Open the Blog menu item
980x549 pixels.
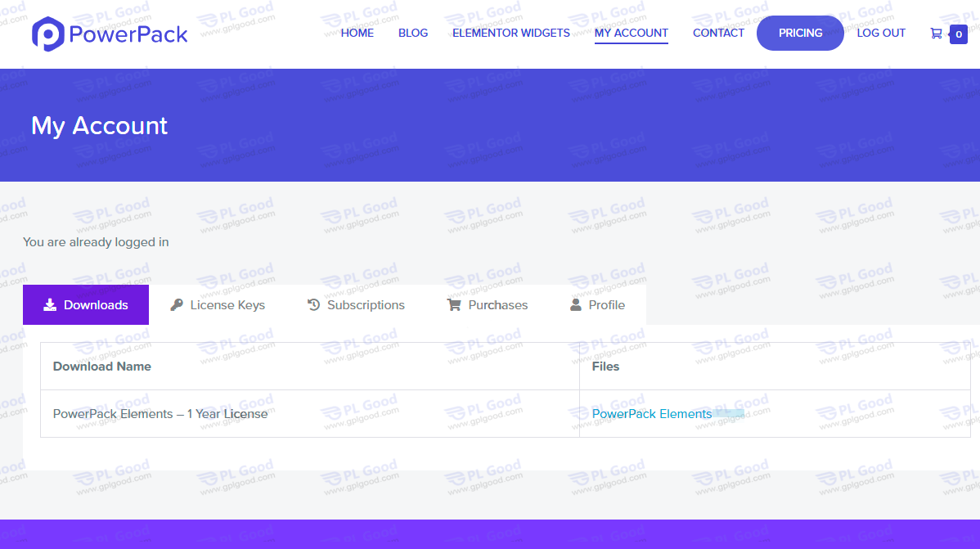tap(413, 34)
